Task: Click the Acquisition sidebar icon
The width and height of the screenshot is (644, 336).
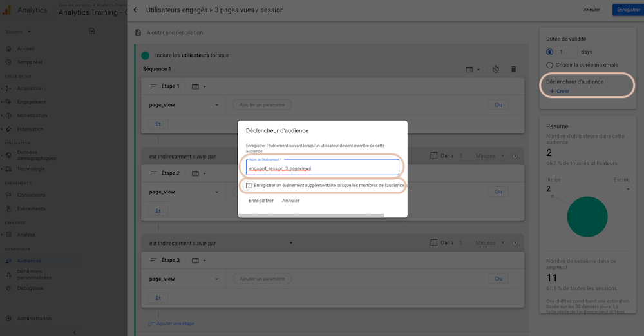Action: pyautogui.click(x=8, y=88)
